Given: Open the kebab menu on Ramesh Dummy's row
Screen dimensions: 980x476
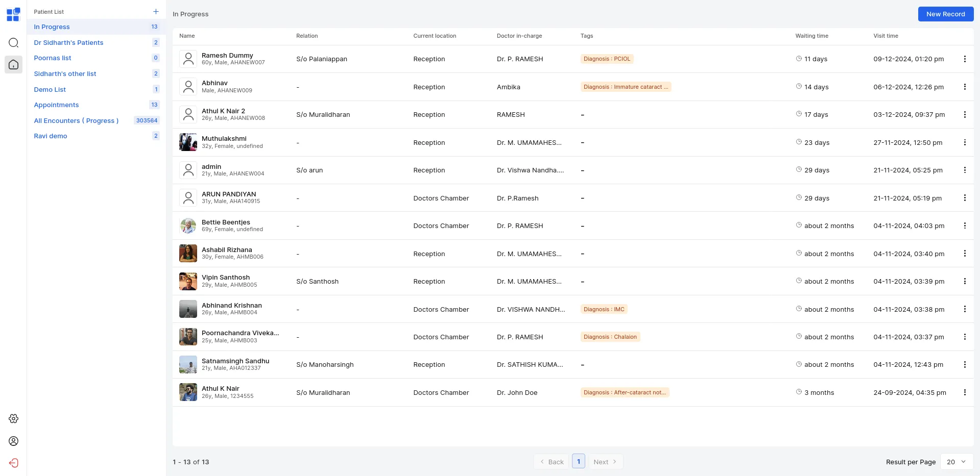Looking at the screenshot, I should click(x=965, y=59).
